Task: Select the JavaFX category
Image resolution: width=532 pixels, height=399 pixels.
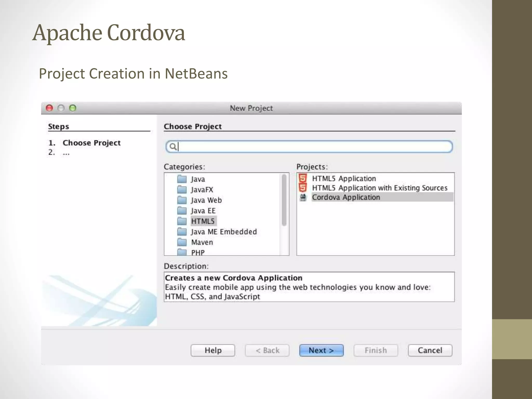Action: (202, 190)
